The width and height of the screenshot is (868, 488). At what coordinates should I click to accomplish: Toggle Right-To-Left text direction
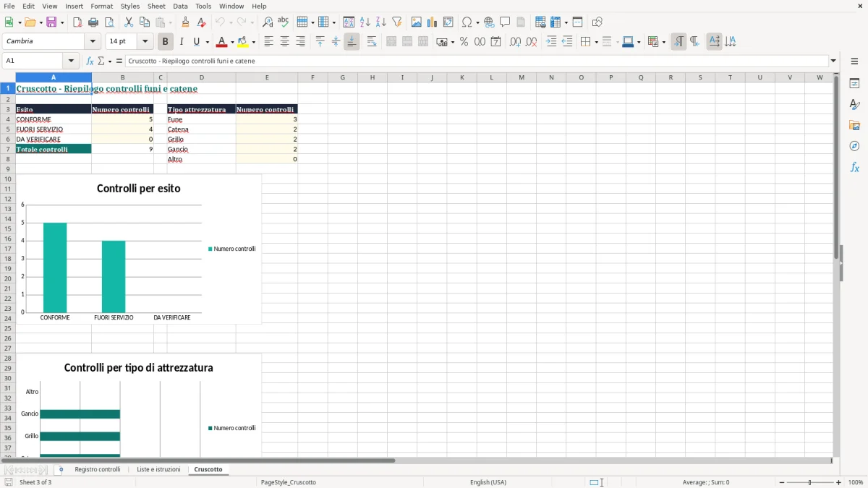tap(694, 42)
